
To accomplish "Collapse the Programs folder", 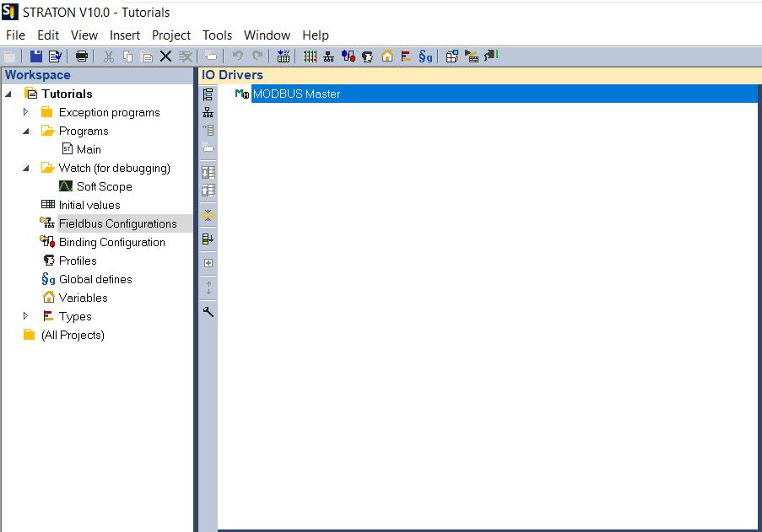I will point(26,131).
